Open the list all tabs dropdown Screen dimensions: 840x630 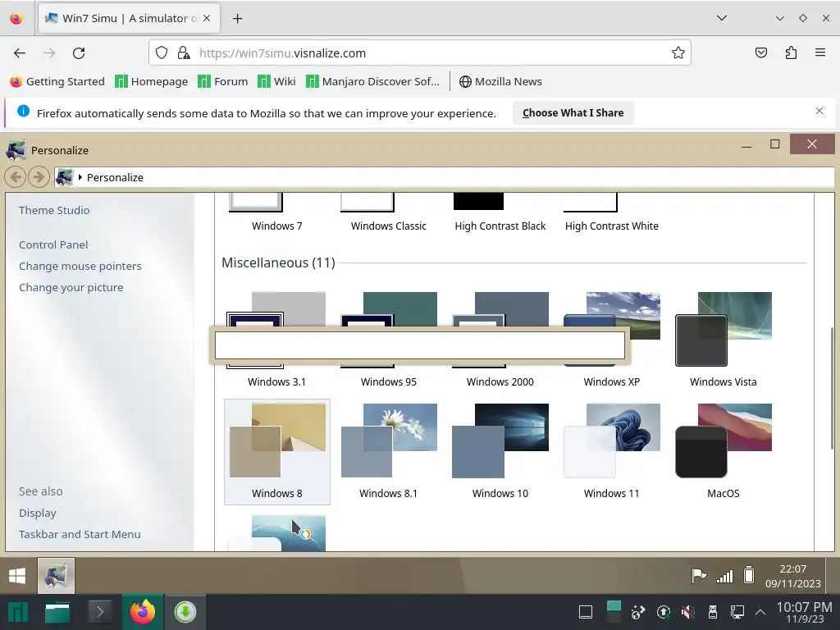click(x=722, y=18)
